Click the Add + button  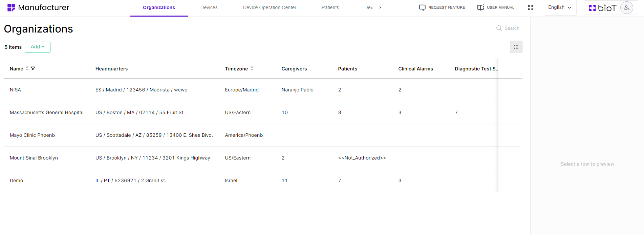point(38,47)
